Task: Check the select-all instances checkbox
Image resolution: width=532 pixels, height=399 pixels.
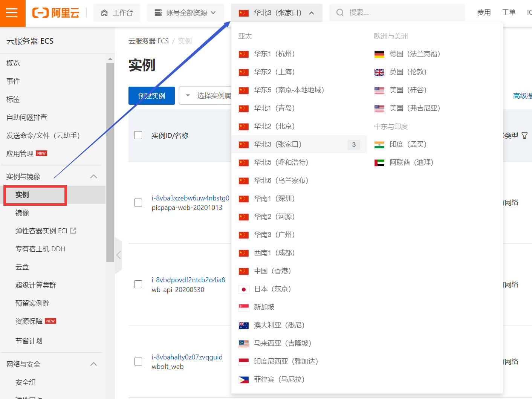Action: [x=138, y=135]
